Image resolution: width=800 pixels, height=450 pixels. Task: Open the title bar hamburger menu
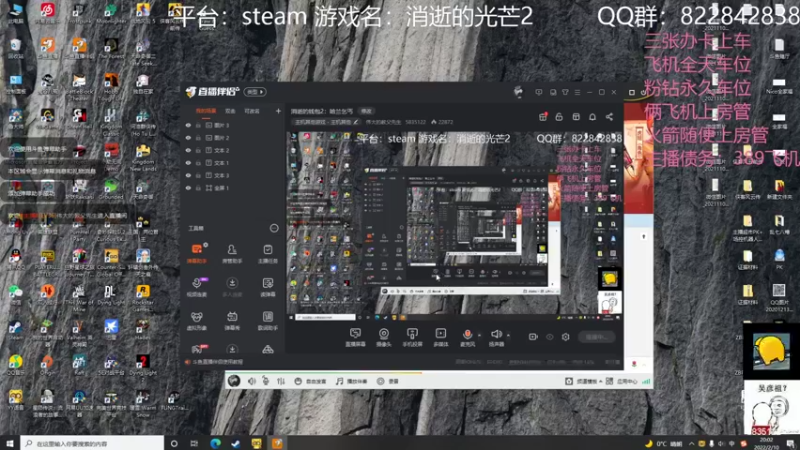coord(578,92)
